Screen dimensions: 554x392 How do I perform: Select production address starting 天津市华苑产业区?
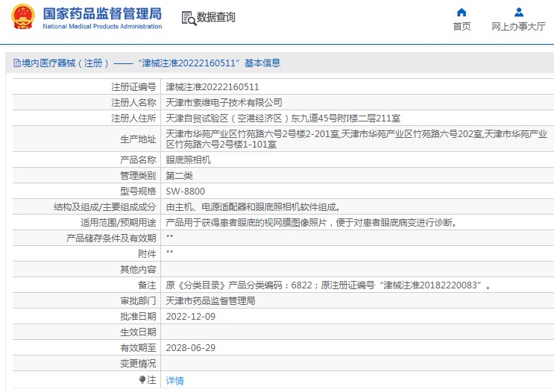[x=356, y=139]
